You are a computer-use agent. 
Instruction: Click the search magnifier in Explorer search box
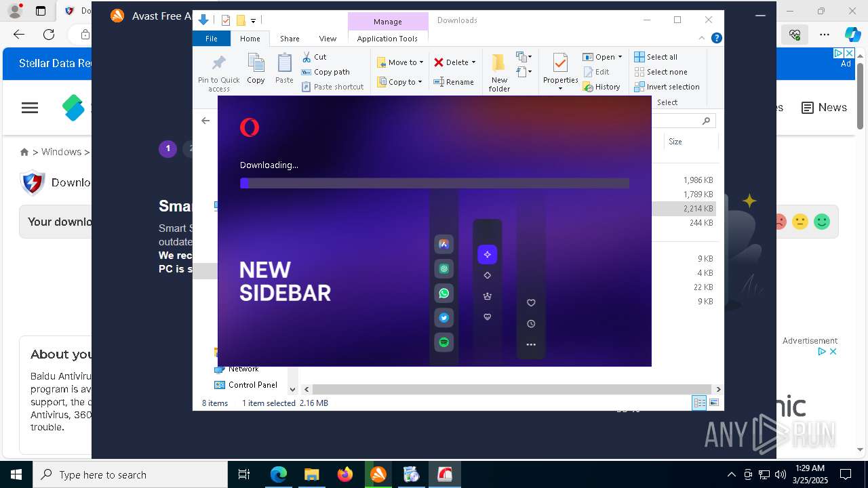click(x=706, y=121)
